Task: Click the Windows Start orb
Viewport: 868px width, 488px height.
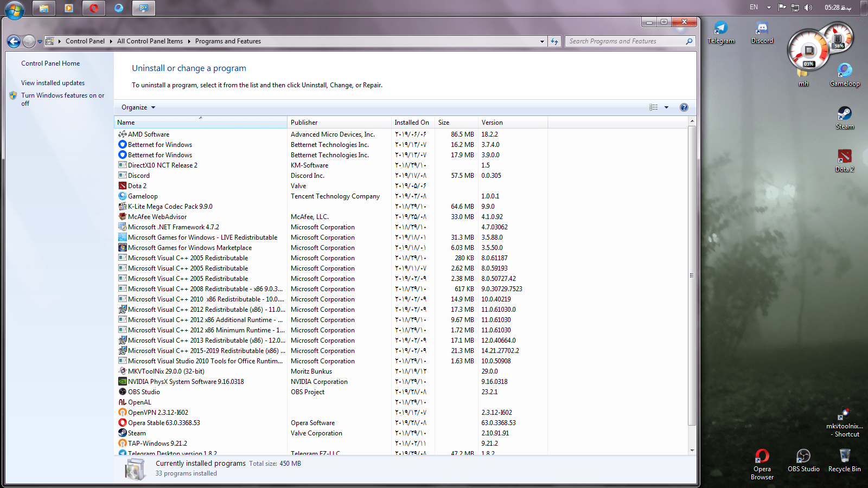Action: 15,10
